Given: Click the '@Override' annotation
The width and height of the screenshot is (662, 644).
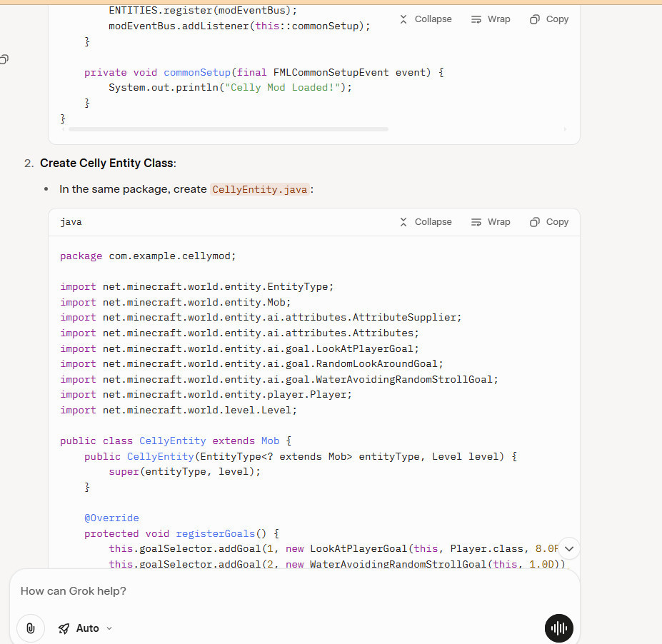Looking at the screenshot, I should [111, 518].
